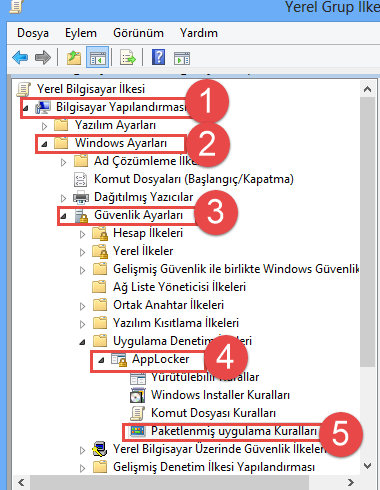Click the Komut Dosyaları script icon

tap(80, 179)
